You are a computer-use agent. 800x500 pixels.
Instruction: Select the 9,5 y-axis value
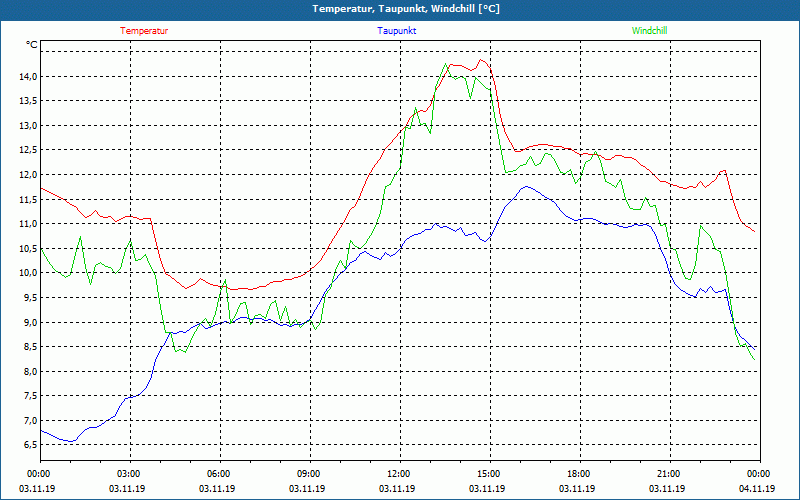[30, 297]
